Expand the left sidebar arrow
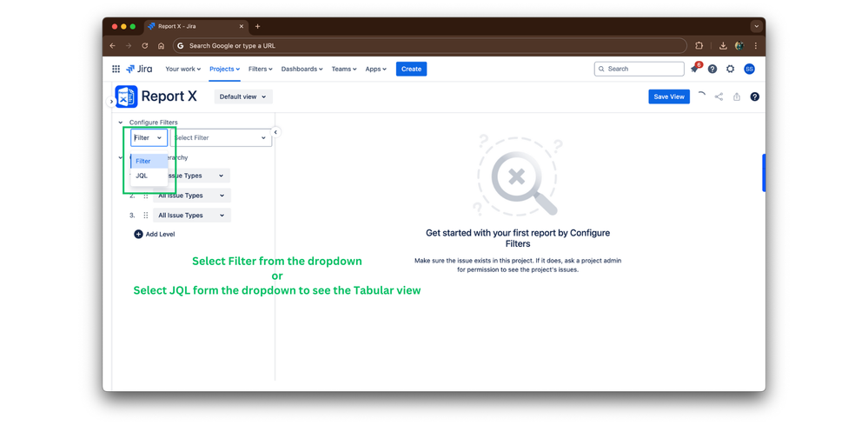 click(x=111, y=102)
